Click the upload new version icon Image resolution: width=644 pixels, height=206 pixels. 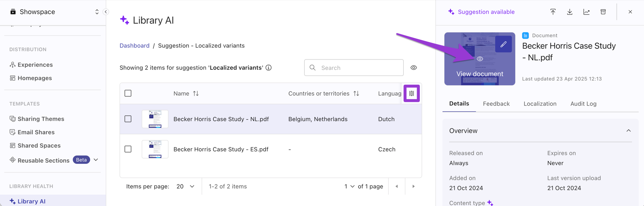click(x=553, y=12)
